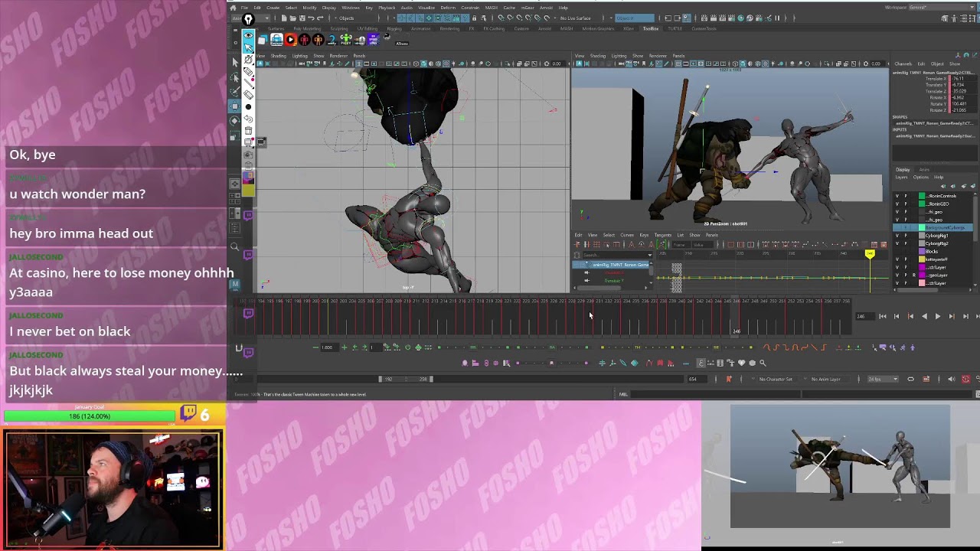Open Layers menu in layer editor
The image size is (980, 551).
[x=901, y=178]
